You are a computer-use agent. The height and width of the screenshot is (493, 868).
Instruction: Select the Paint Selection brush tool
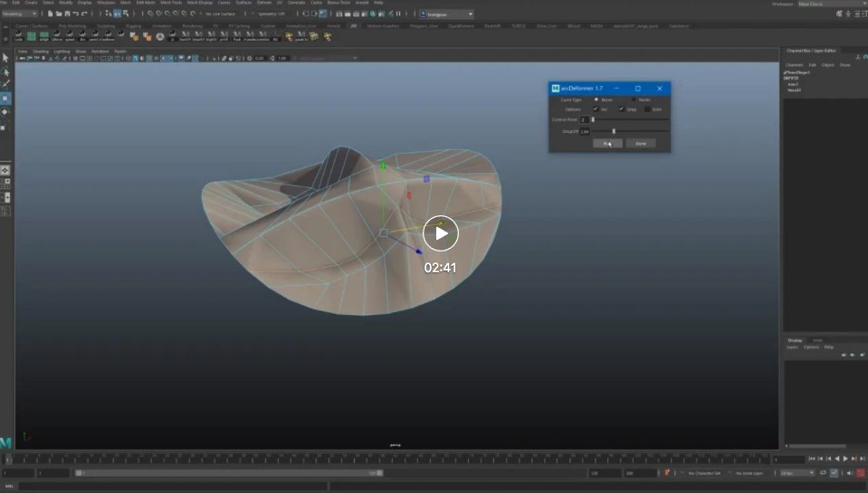pyautogui.click(x=5, y=84)
